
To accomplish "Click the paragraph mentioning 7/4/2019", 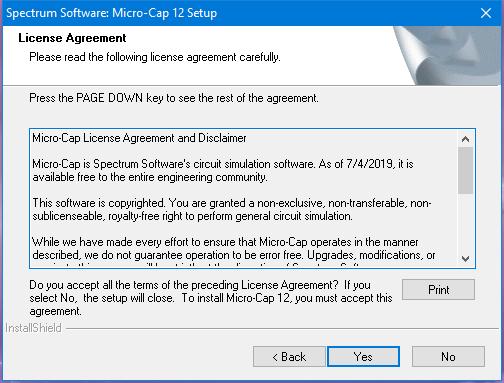I will 223,170.
